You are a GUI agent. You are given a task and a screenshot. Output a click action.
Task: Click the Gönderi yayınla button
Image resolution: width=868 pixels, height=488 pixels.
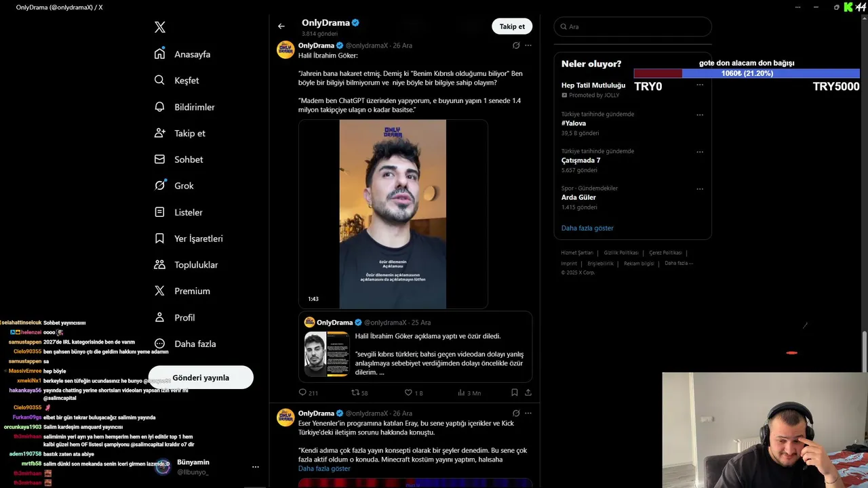click(201, 378)
